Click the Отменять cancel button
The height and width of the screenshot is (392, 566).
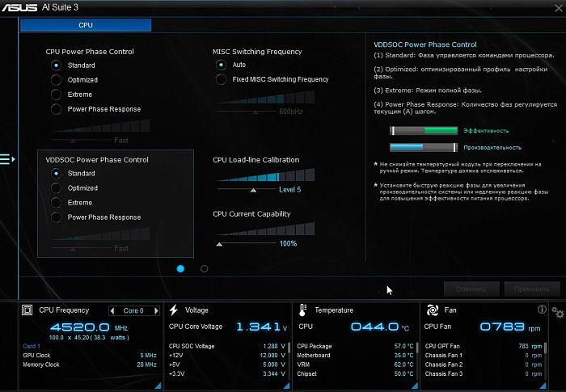(x=471, y=289)
